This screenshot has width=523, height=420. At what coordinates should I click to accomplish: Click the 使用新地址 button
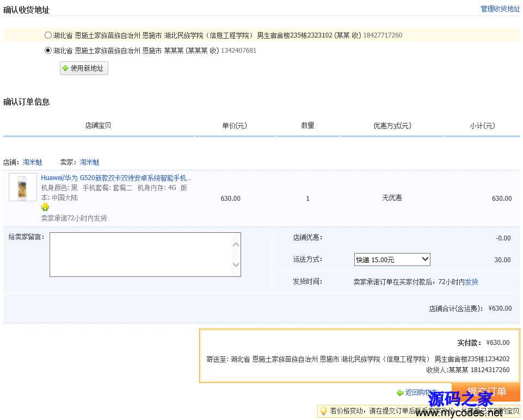click(x=83, y=68)
